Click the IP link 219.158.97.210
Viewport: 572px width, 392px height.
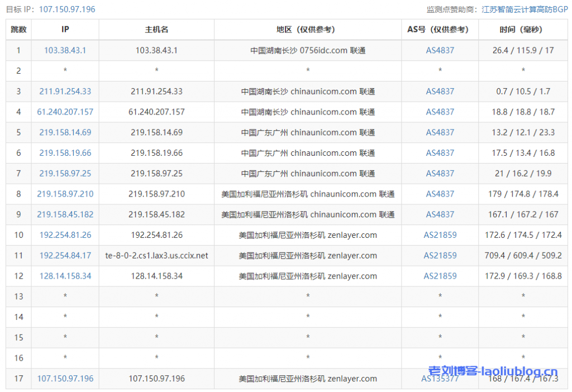tap(65, 194)
